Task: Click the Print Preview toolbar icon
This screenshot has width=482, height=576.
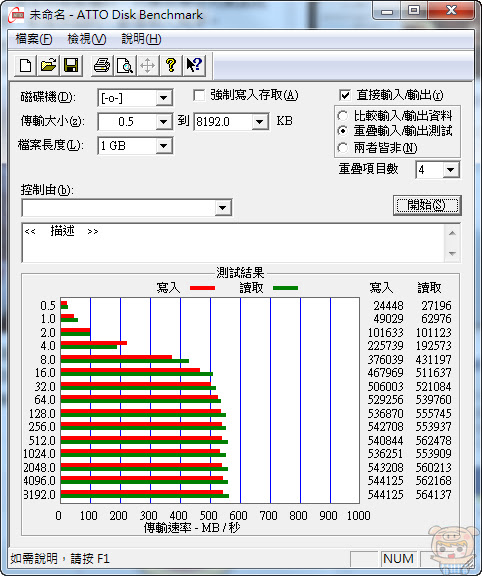Action: coord(125,66)
